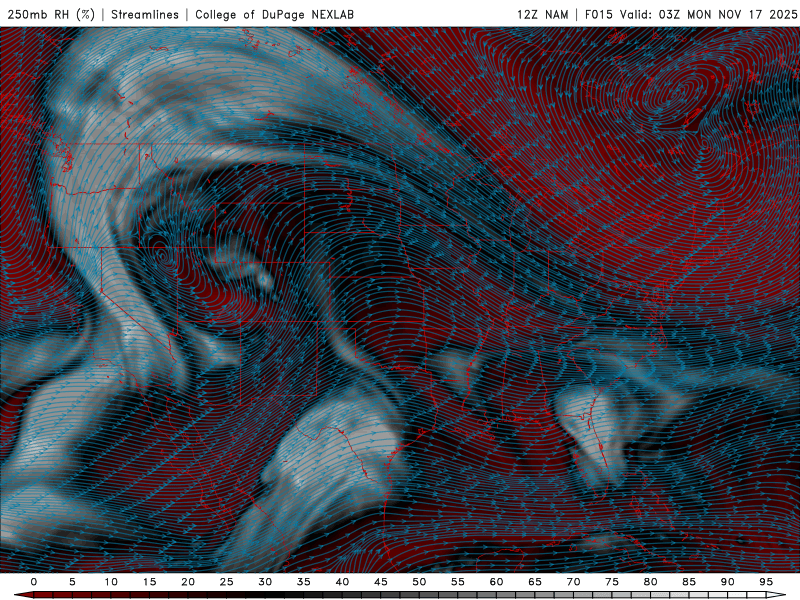This screenshot has width=800, height=600.
Task: Click the "85" legend value
Action: tap(689, 582)
